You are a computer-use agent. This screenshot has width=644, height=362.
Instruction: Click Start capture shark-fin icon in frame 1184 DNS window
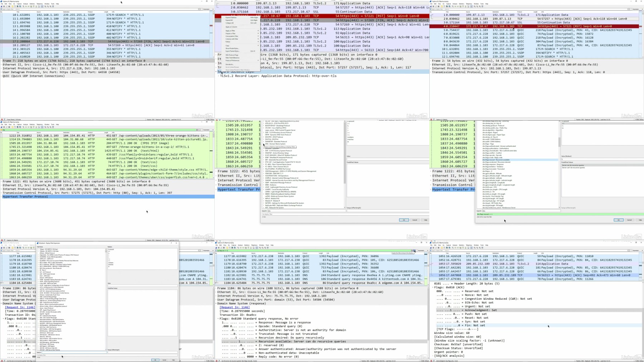pyautogui.click(x=216, y=248)
